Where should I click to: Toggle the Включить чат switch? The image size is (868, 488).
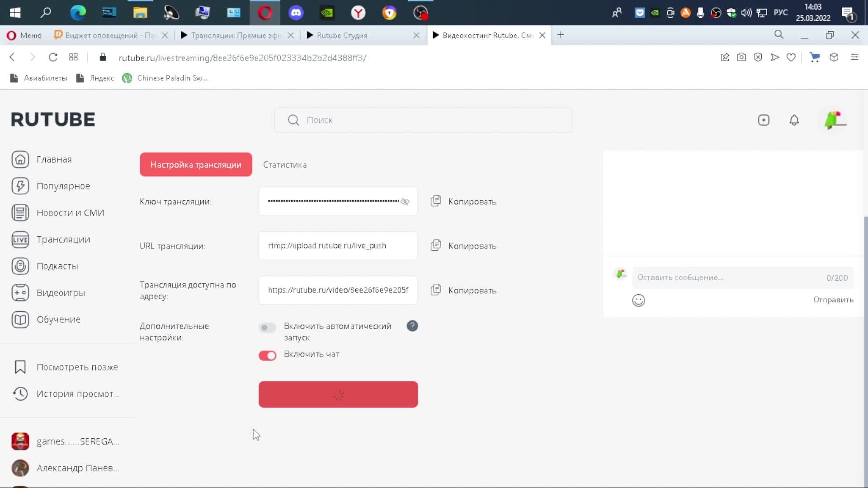coord(267,356)
